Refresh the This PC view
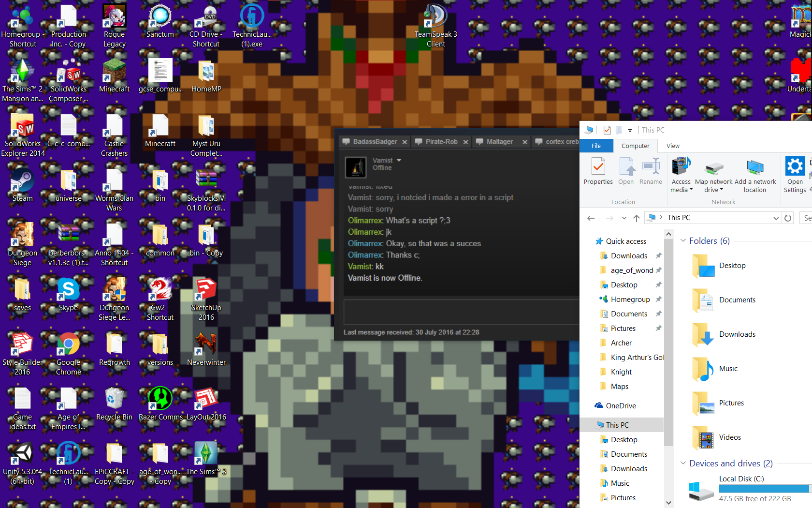 click(x=788, y=218)
